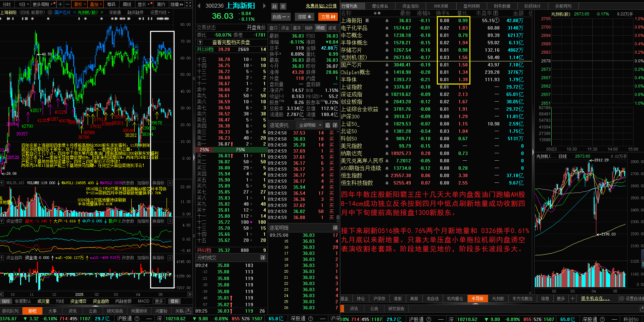Open 显示 display dropdown
Viewport: 644px width, 322px height.
(143, 4)
